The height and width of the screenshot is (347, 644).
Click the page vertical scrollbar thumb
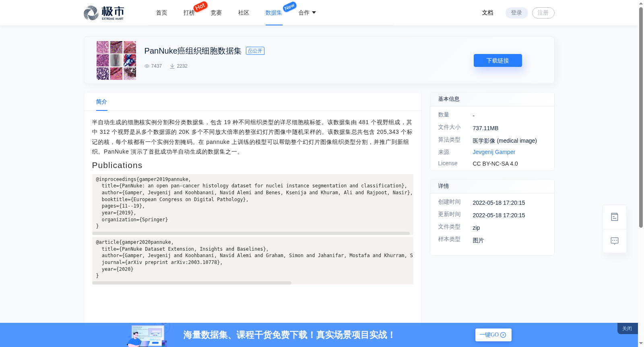pos(641,117)
